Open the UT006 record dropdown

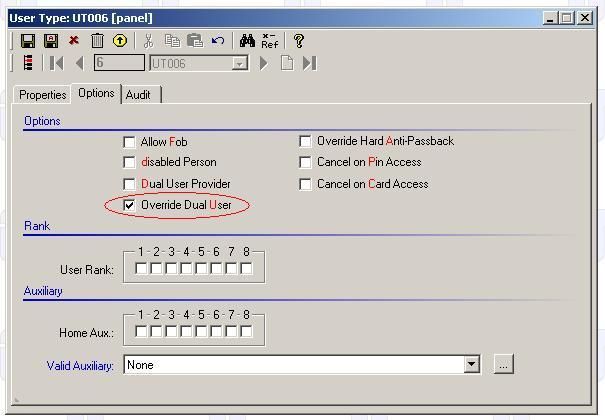pos(240,63)
